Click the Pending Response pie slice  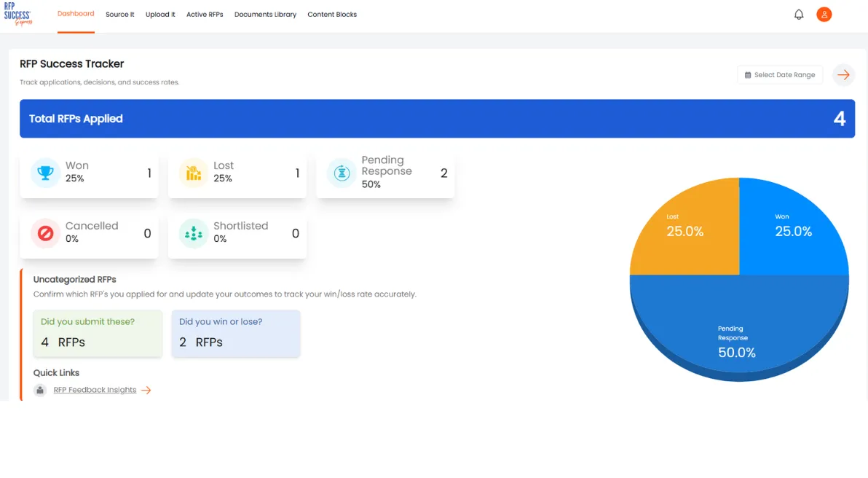[x=739, y=326]
